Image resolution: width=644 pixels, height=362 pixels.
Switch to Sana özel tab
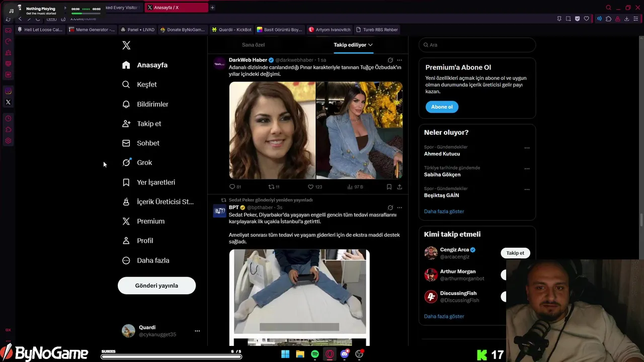(x=253, y=45)
